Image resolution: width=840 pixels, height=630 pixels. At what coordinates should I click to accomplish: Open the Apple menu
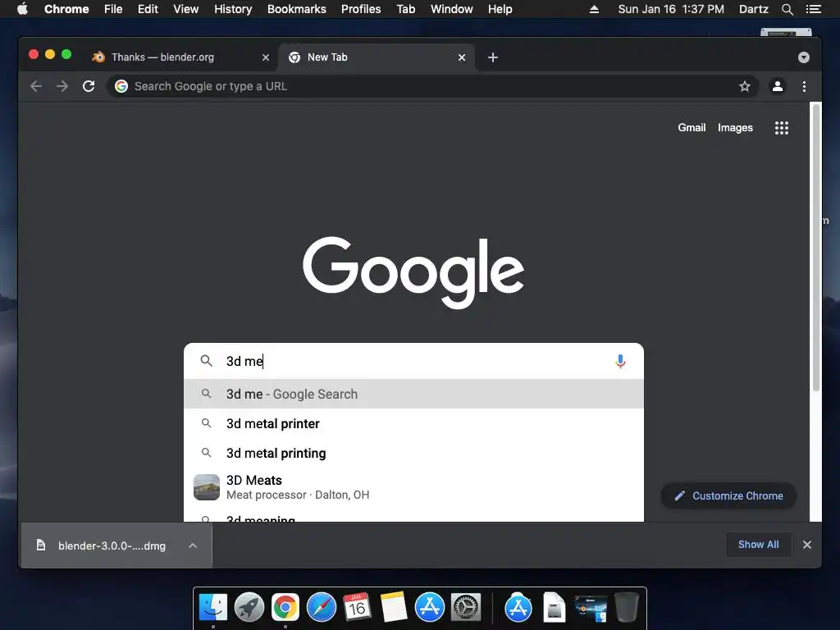point(22,9)
